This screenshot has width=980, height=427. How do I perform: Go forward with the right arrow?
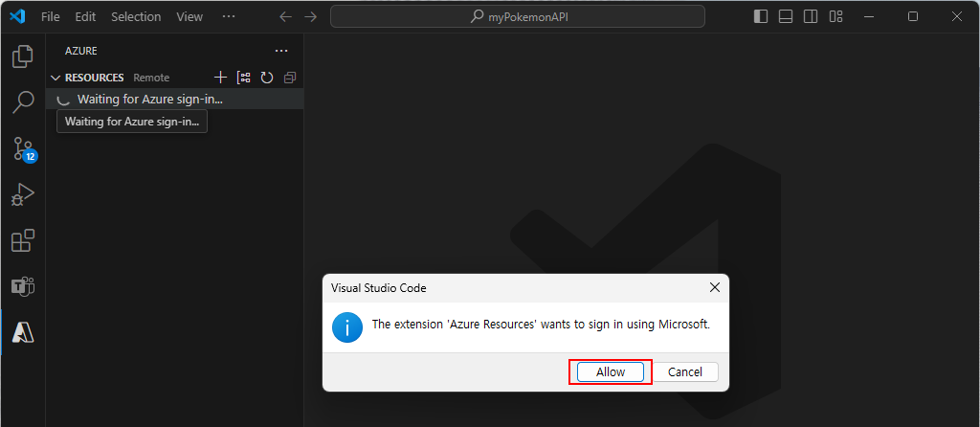click(311, 17)
